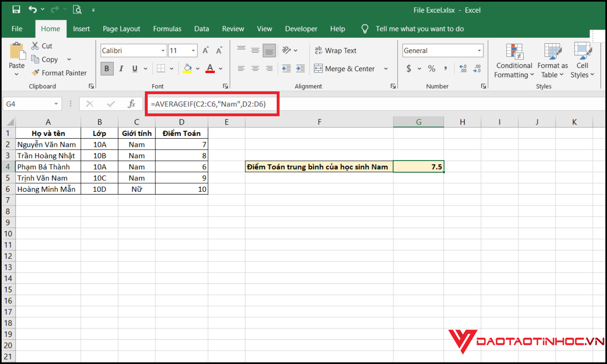Click the Percent Style icon
The image size is (607, 364).
[x=432, y=69]
